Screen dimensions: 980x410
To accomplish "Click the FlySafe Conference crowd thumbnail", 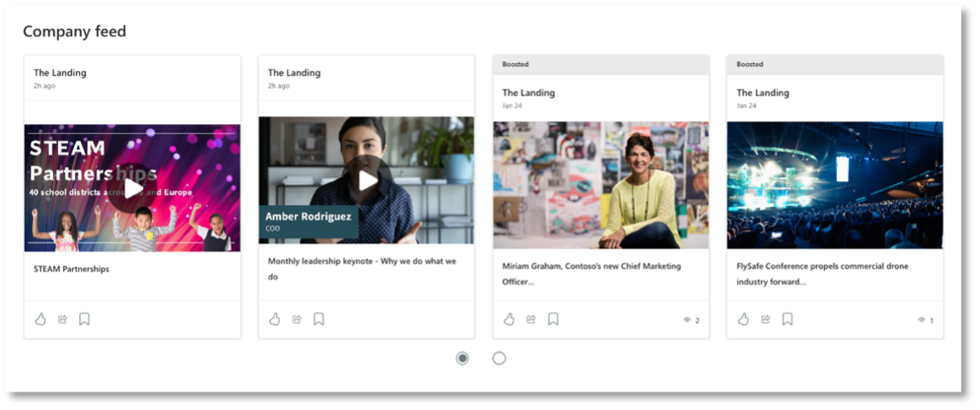I will click(x=834, y=185).
